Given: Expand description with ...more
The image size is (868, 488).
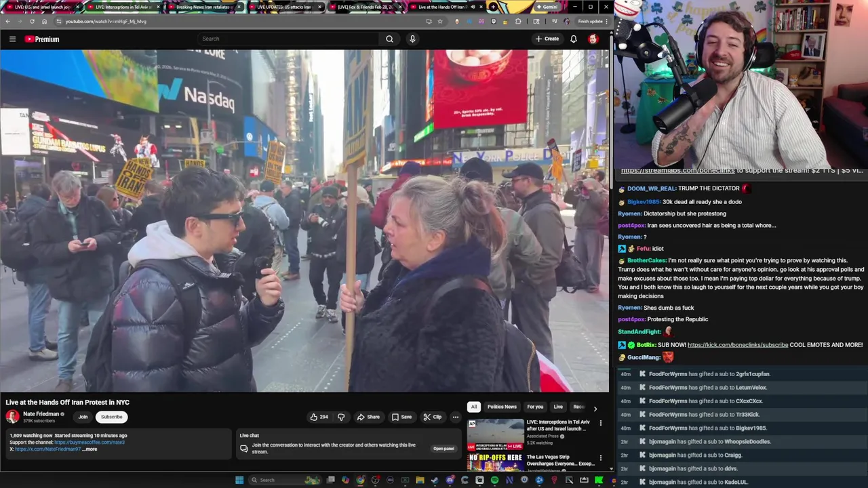Looking at the screenshot, I should 90,449.
